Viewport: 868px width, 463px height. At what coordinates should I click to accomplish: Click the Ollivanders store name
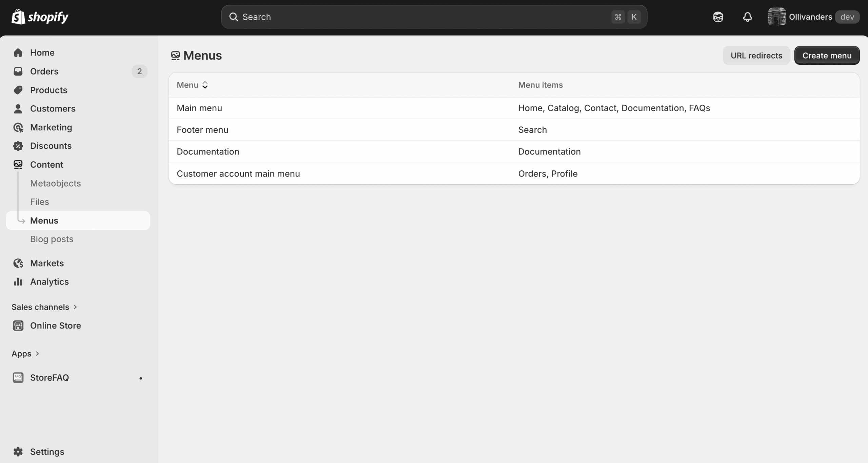tap(810, 17)
